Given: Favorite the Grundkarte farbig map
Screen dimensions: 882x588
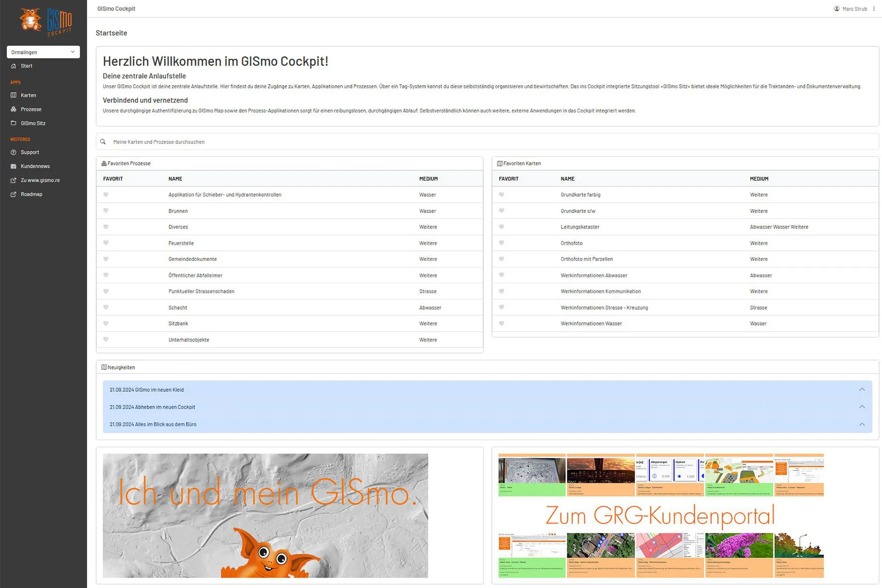Looking at the screenshot, I should 502,195.
